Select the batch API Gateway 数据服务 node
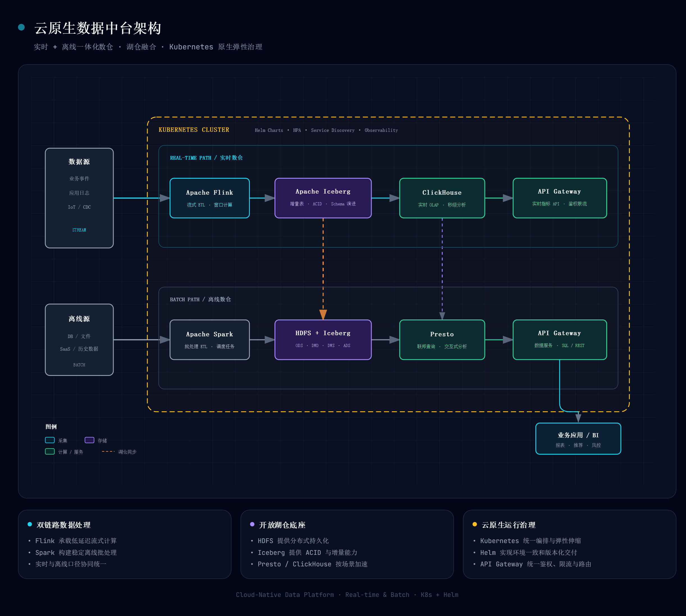Image resolution: width=686 pixels, height=616 pixels. tap(560, 339)
